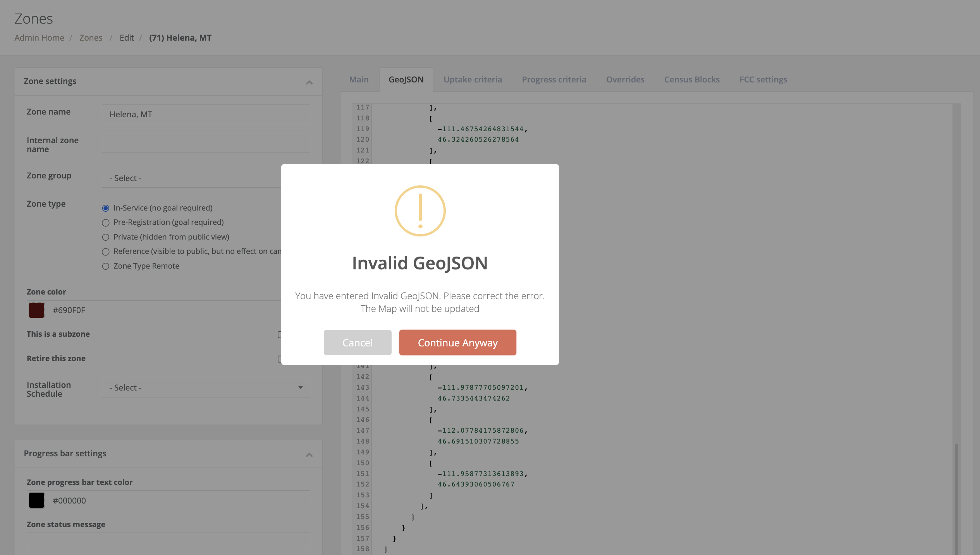The image size is (980, 555).
Task: Open the Census Blocks tab
Action: 691,79
